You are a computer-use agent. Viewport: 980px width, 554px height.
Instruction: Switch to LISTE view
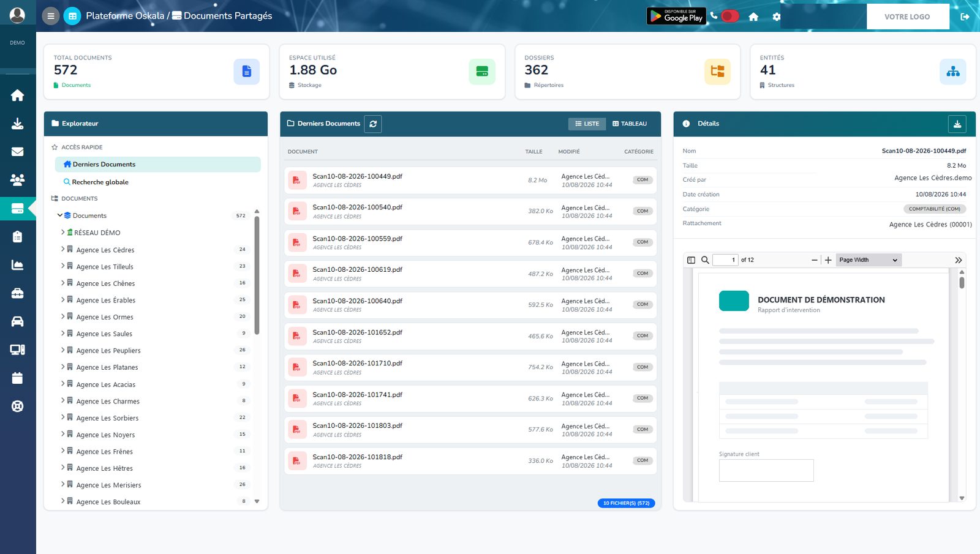tap(587, 124)
